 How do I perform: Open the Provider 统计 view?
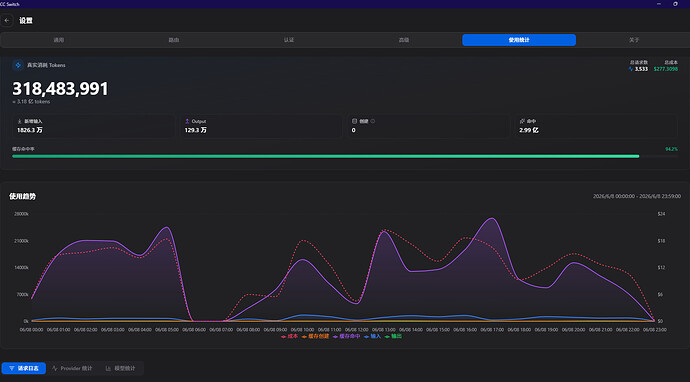click(x=72, y=368)
